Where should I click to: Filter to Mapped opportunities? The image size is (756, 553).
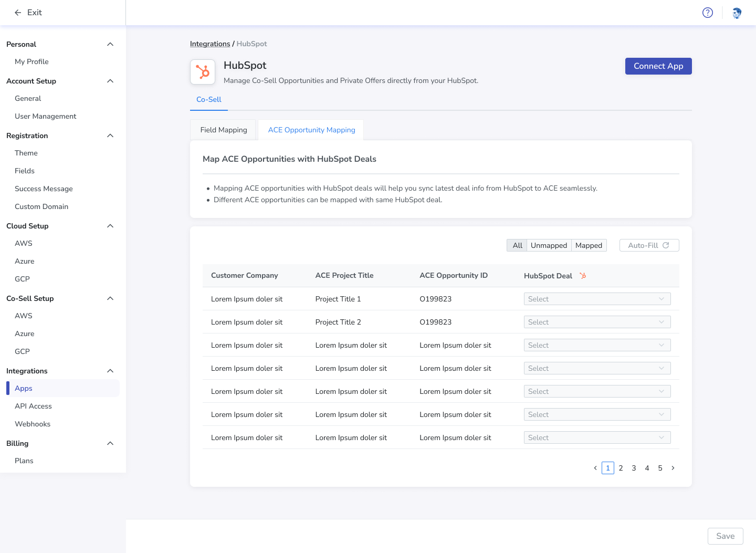pyautogui.click(x=589, y=245)
